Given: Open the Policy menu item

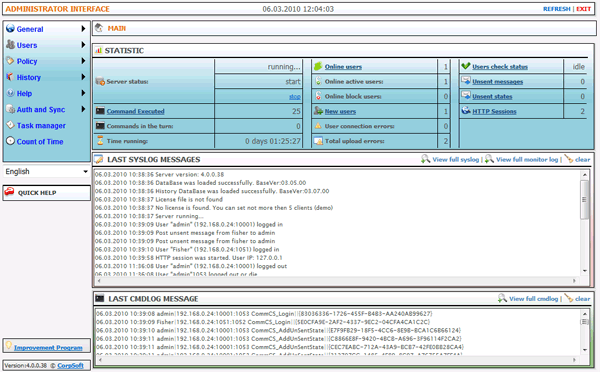Looking at the screenshot, I should (27, 61).
